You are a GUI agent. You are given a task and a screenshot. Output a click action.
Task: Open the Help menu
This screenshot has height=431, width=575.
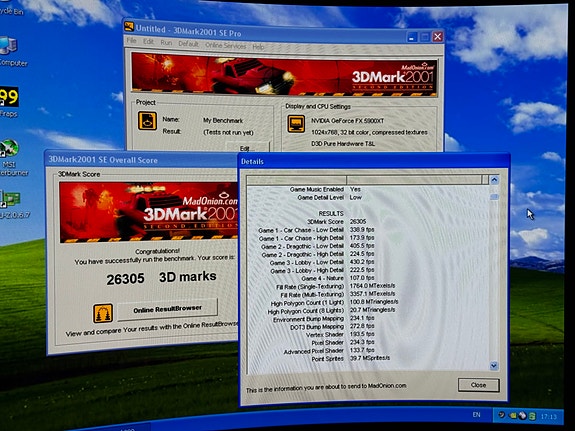click(x=258, y=47)
